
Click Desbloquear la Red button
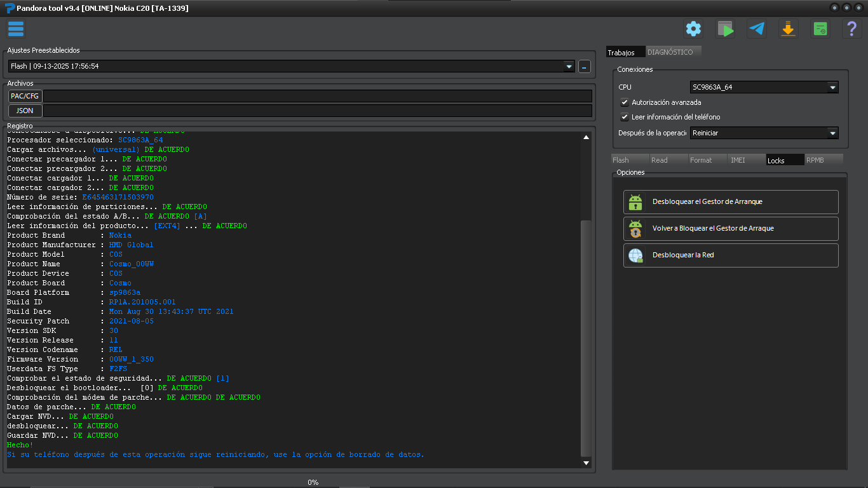(731, 255)
